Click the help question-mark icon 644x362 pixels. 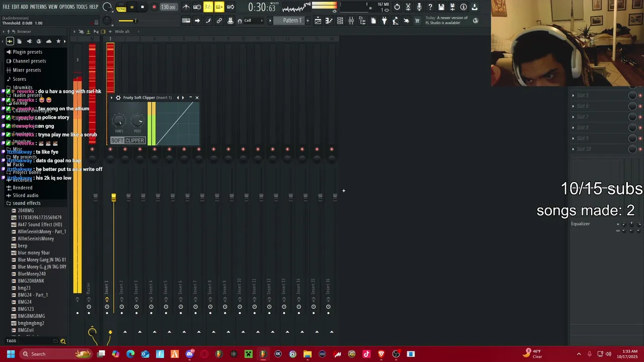coord(430,7)
